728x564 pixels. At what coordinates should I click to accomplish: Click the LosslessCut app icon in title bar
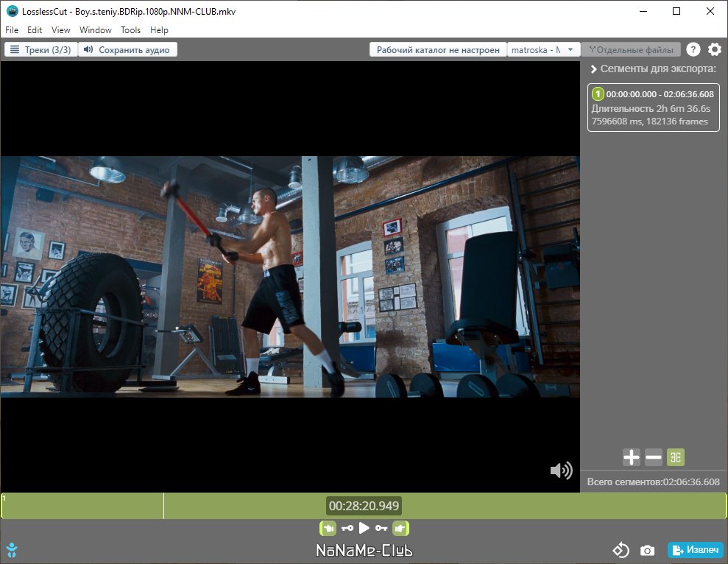tap(12, 12)
